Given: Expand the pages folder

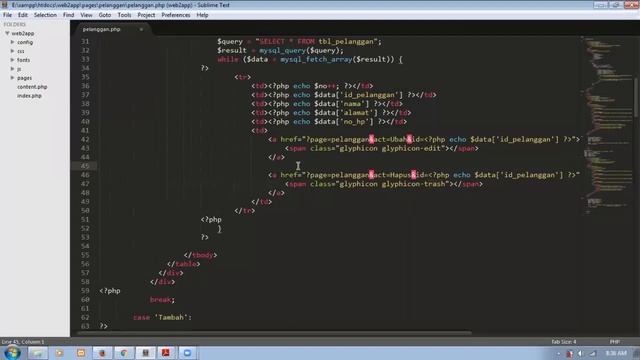Looking at the screenshot, I should 12,78.
